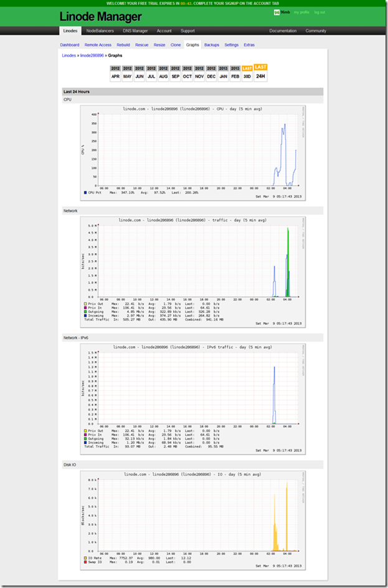Click Outgoing swatch in Network graph legend
Viewport: 388px width, 588px height.
85,312
